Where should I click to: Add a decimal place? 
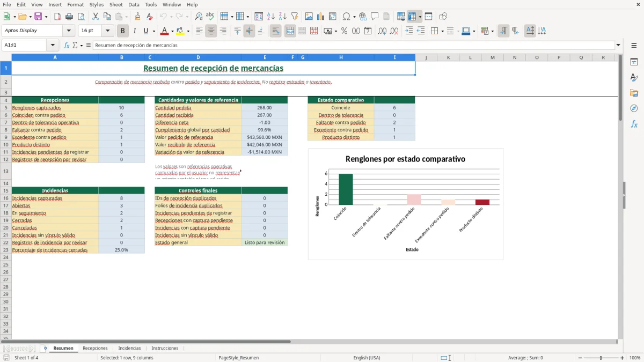click(x=383, y=31)
